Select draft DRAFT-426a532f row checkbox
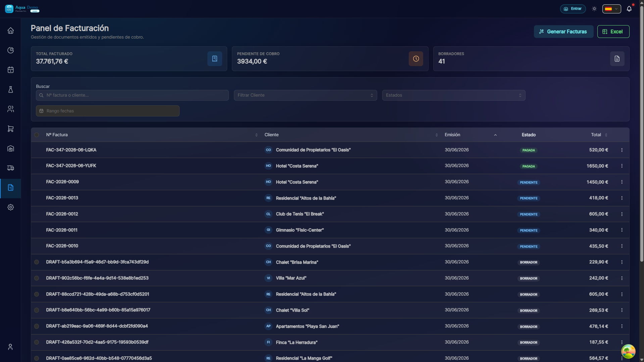 coord(37,342)
